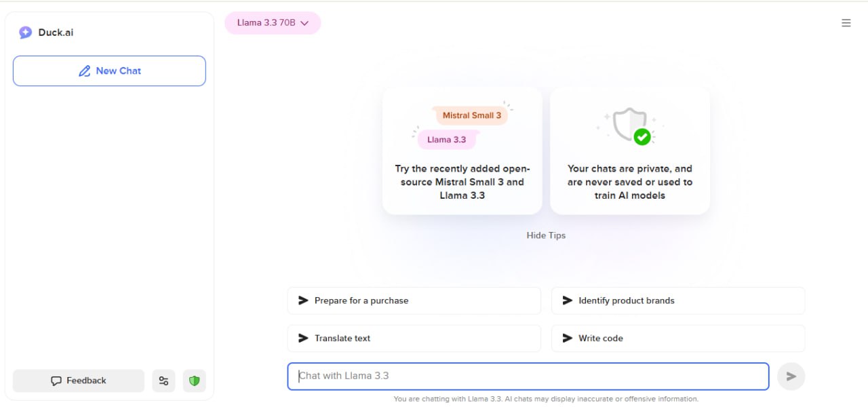
Task: Click the green privacy shield icon
Action: [195, 381]
